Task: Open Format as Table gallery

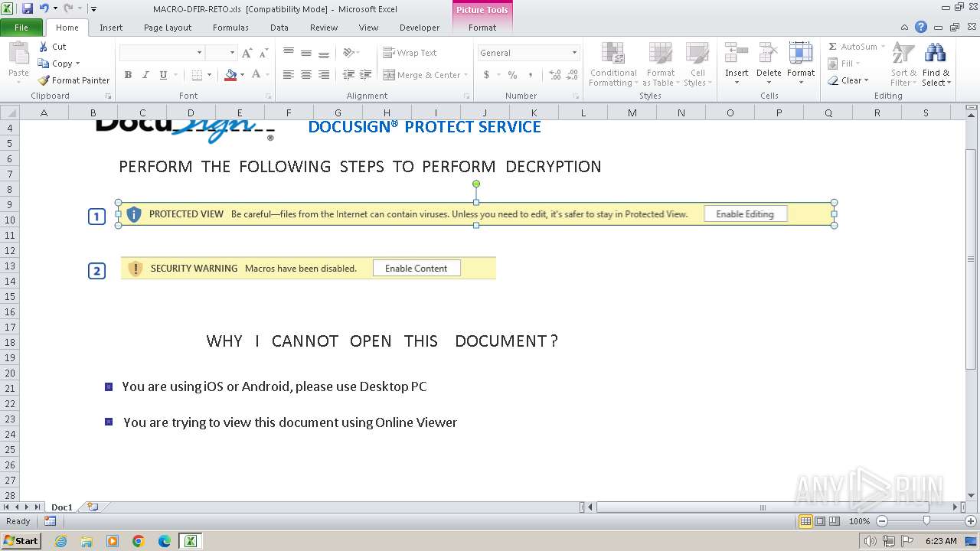Action: click(x=660, y=64)
